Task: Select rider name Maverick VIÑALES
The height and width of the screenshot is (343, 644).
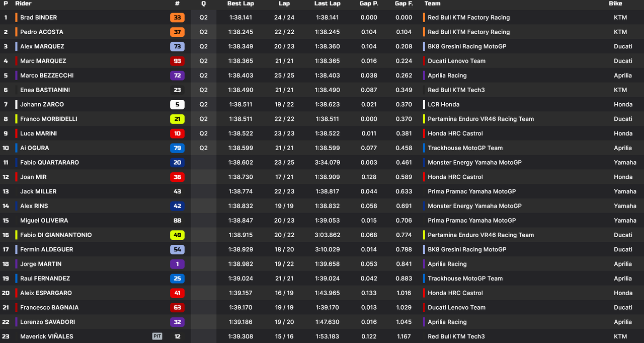Action: tap(47, 336)
